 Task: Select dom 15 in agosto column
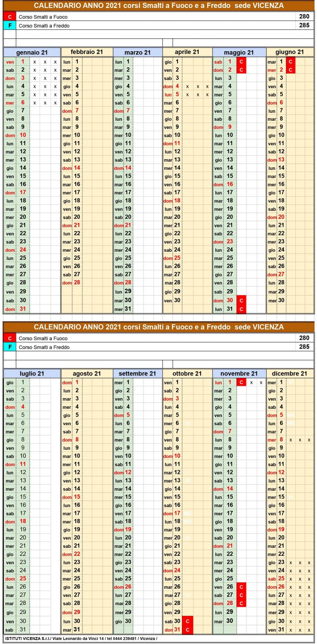click(x=72, y=497)
